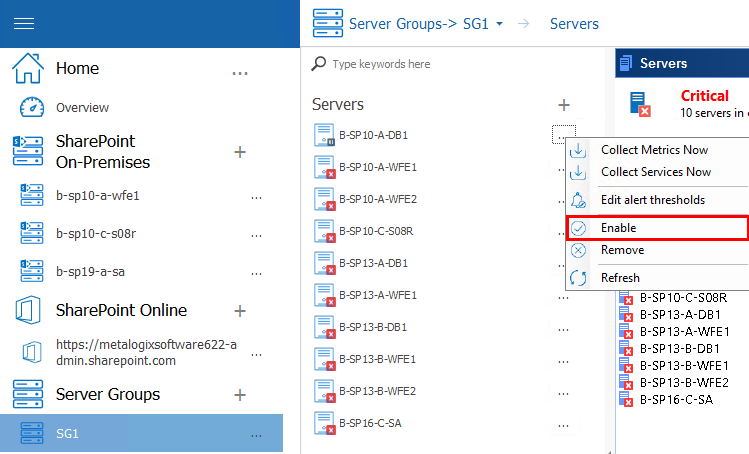Add a SharePoint Online tenant with plus
The width and height of the screenshot is (749, 454).
point(240,311)
